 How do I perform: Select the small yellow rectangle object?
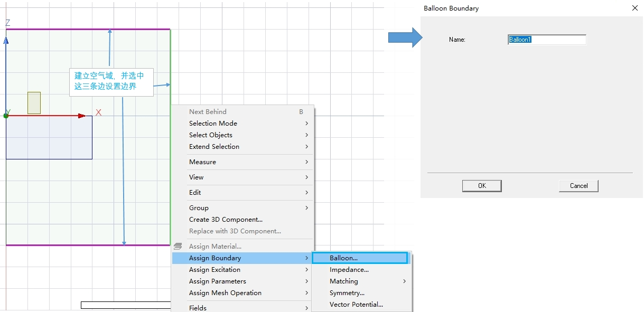34,103
